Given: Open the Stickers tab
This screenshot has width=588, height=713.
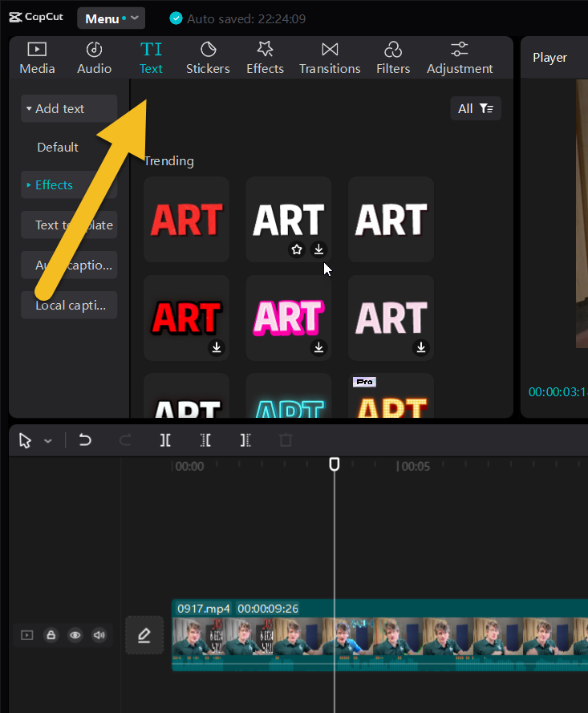Looking at the screenshot, I should tap(208, 59).
